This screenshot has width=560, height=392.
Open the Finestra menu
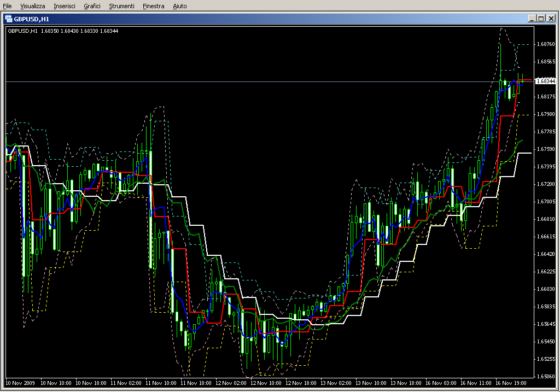point(153,6)
